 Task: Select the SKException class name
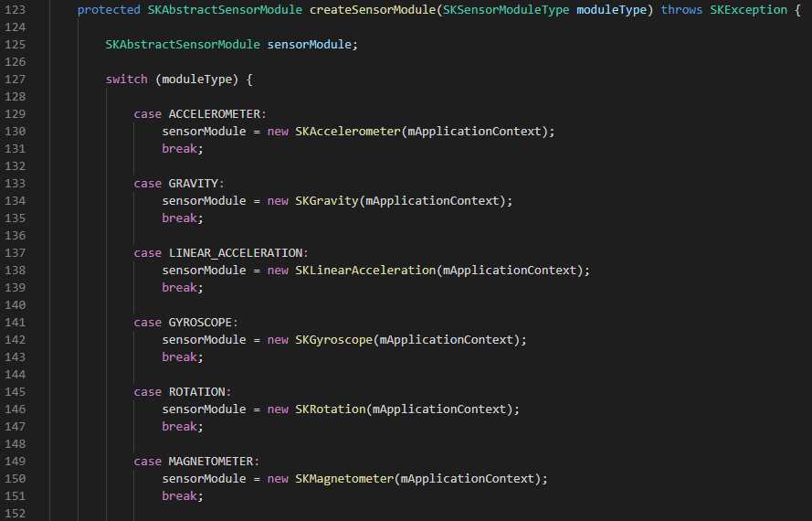pos(744,10)
